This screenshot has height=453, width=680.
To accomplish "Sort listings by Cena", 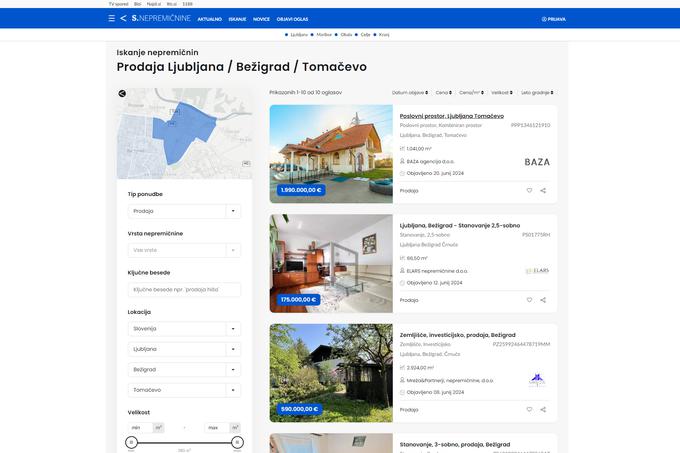I will coord(443,92).
